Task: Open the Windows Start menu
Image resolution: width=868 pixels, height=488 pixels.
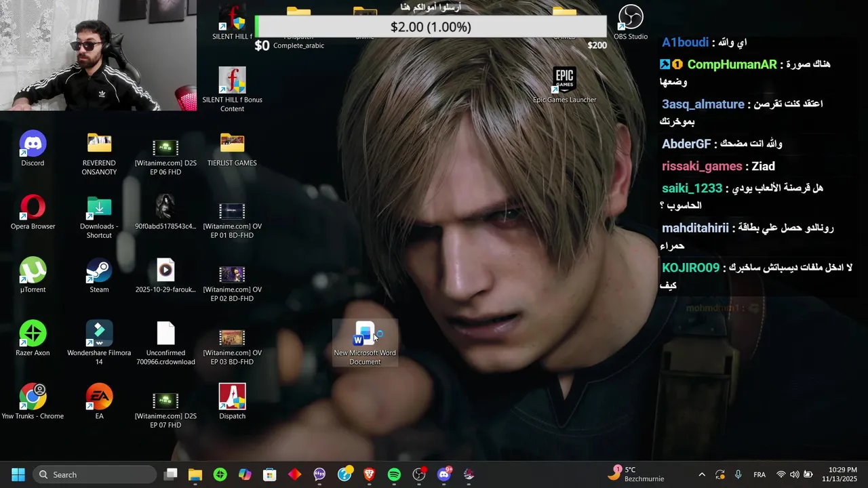Action: coord(18,474)
